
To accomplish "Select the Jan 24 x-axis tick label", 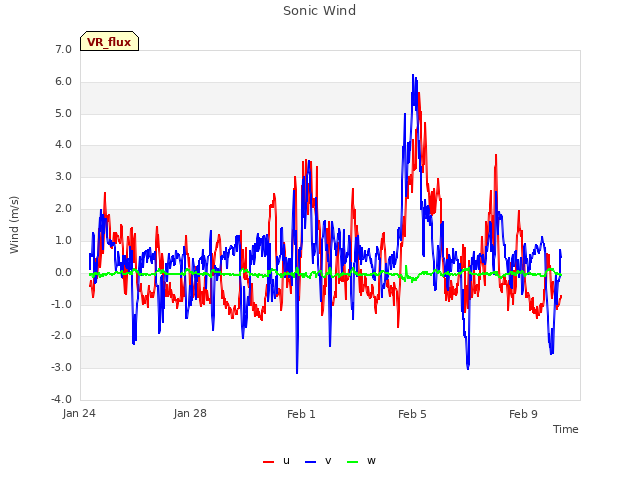I will click(79, 414).
